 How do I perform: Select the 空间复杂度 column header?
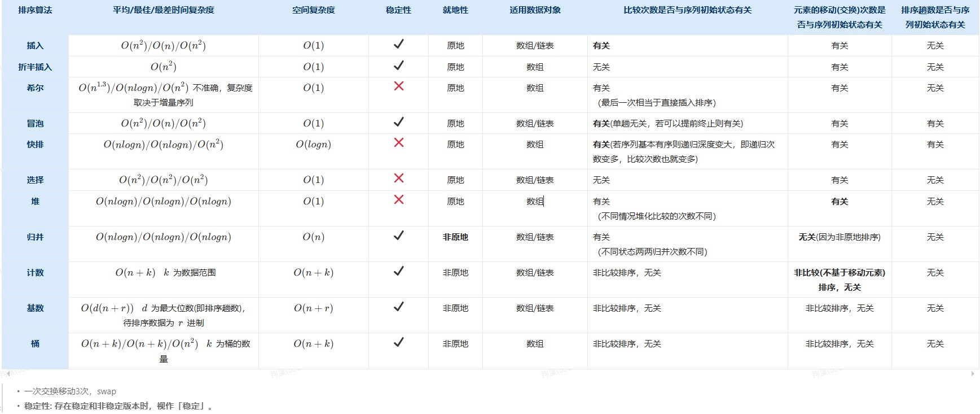(x=313, y=10)
